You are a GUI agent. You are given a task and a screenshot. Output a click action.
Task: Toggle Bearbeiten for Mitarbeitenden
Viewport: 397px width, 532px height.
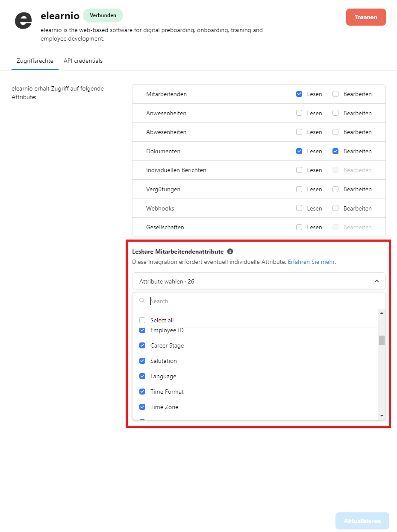click(335, 94)
